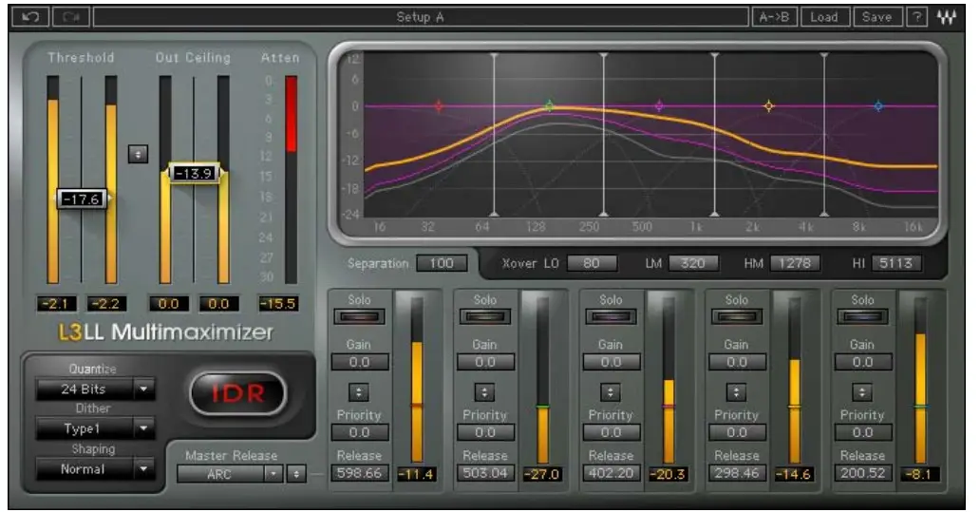Click the Master Release up/down stepper

click(x=296, y=474)
